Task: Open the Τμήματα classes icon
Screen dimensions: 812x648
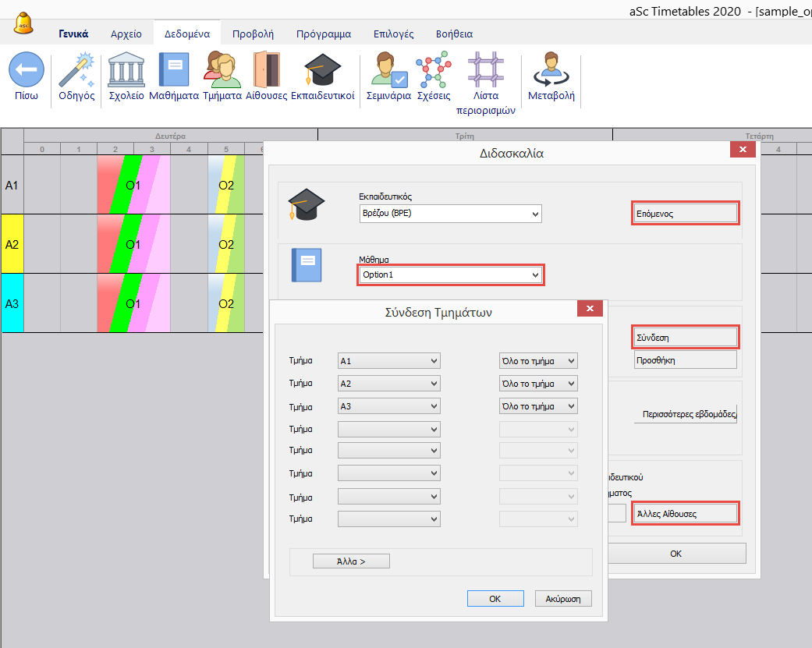Action: pos(222,70)
